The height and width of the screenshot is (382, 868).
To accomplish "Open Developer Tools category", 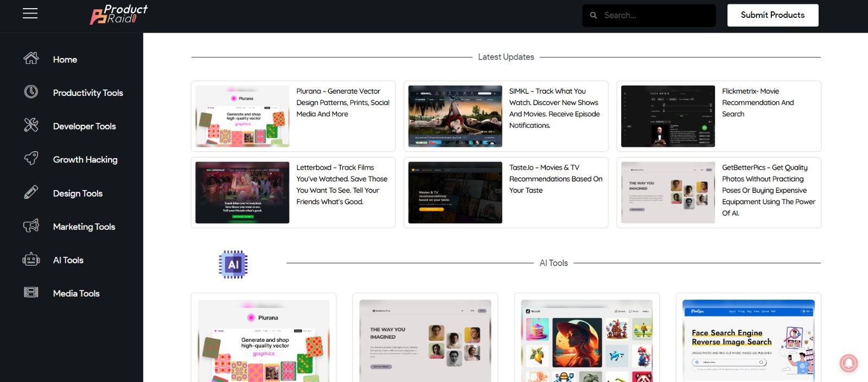I will tap(85, 126).
